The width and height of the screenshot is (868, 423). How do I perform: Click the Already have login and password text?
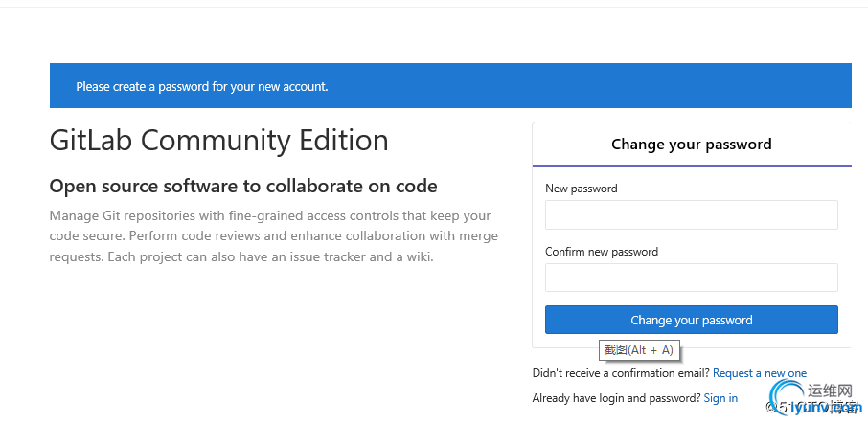point(616,397)
